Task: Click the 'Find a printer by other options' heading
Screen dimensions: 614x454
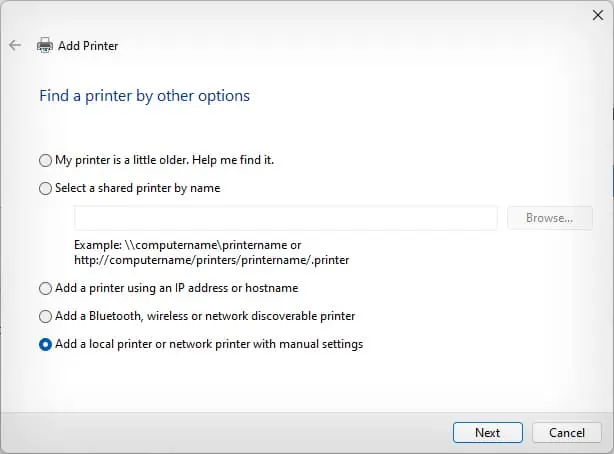Action: [x=144, y=96]
